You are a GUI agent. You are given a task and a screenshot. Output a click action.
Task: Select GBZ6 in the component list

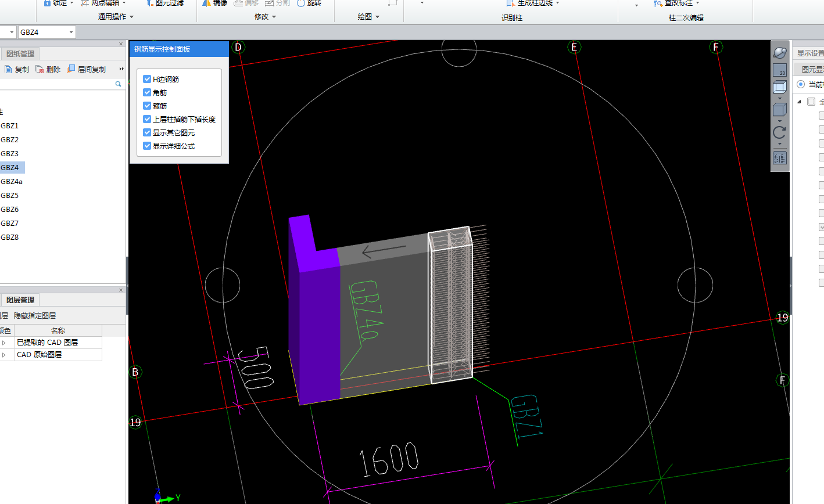9,210
